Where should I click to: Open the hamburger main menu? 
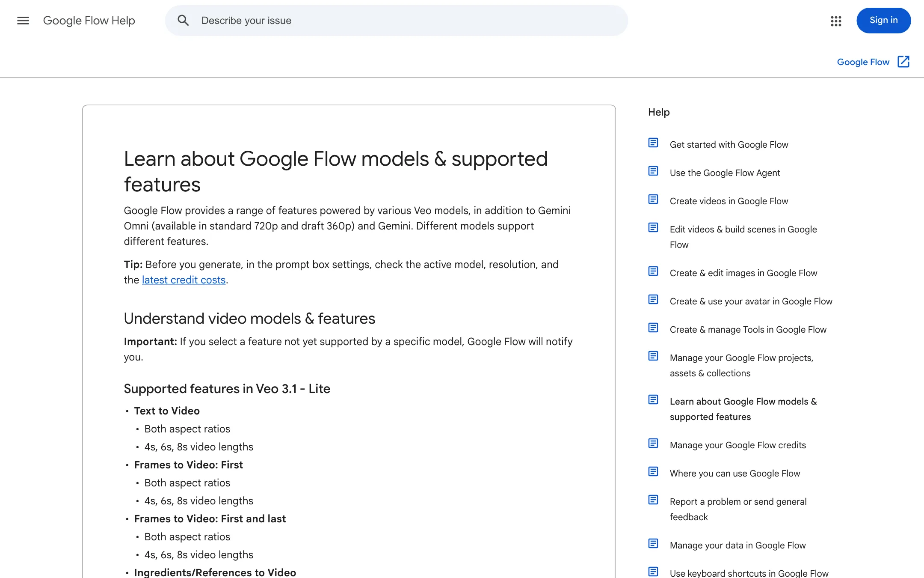[x=23, y=21]
